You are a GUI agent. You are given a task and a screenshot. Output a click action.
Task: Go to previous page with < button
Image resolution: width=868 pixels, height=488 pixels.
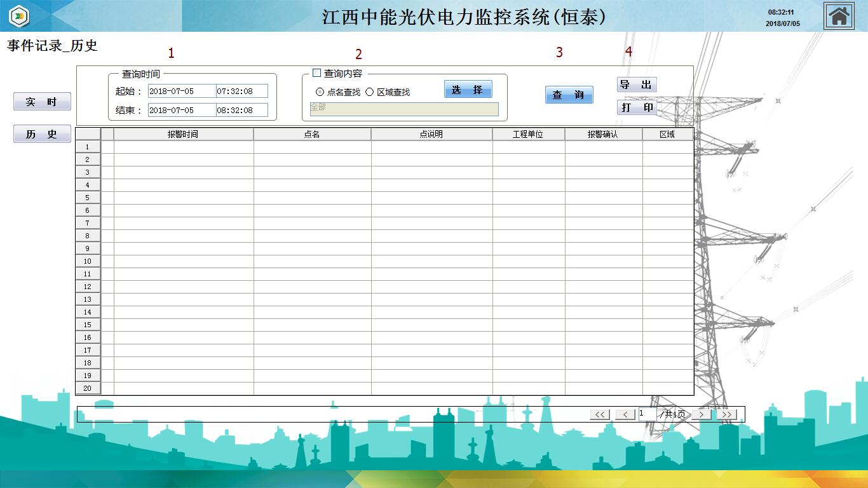[x=625, y=414]
